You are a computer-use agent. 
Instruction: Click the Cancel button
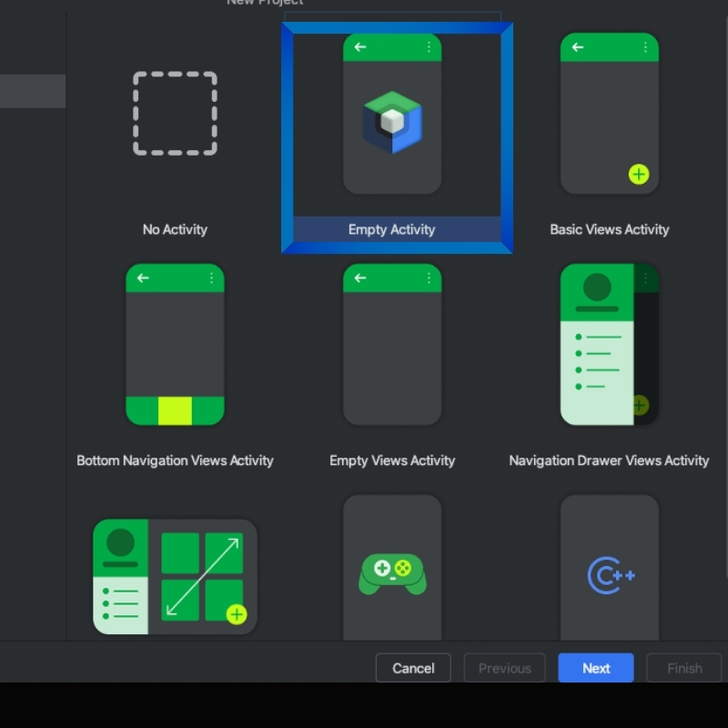pos(413,668)
